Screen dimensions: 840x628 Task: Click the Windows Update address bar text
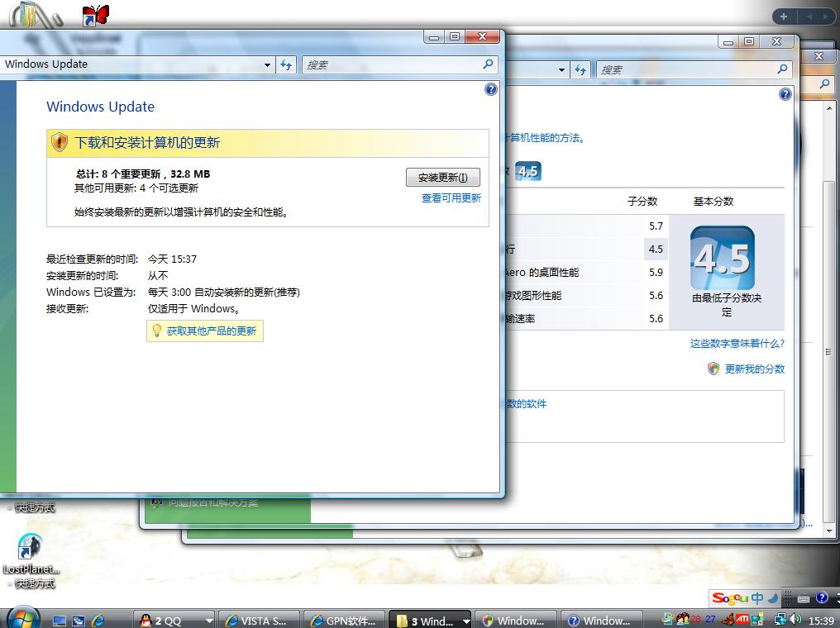46,64
